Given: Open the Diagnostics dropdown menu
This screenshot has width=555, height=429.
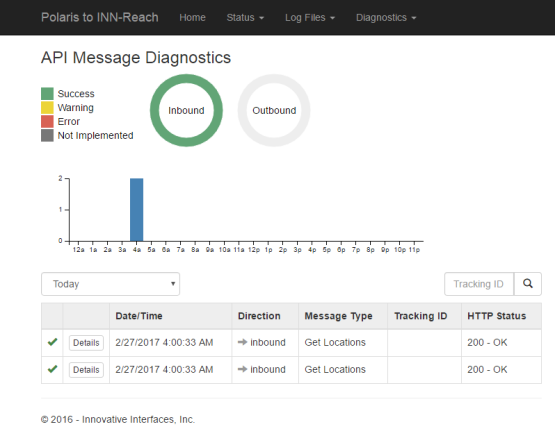Looking at the screenshot, I should (x=386, y=17).
